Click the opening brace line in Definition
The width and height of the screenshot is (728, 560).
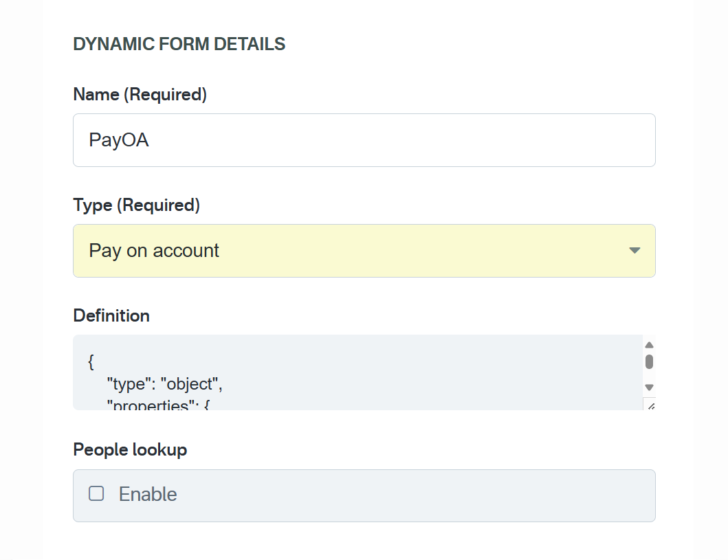[91, 361]
